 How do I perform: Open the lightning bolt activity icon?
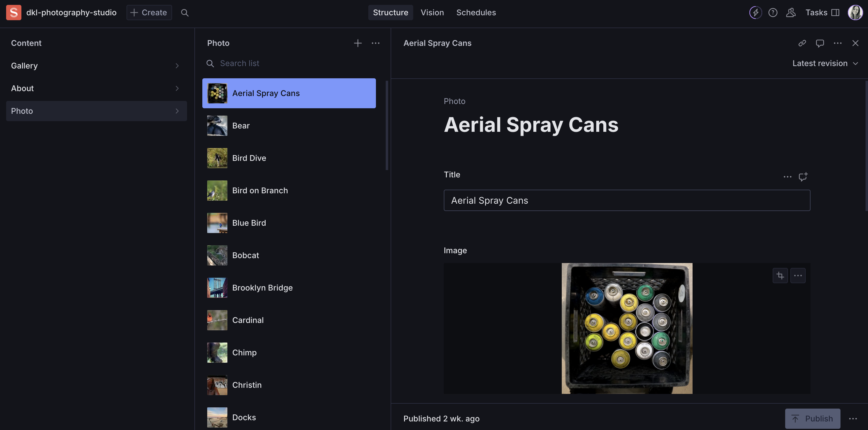click(756, 13)
